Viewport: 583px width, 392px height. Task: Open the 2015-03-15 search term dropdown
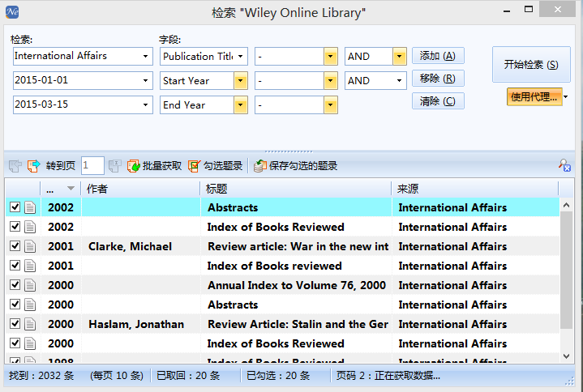point(145,105)
